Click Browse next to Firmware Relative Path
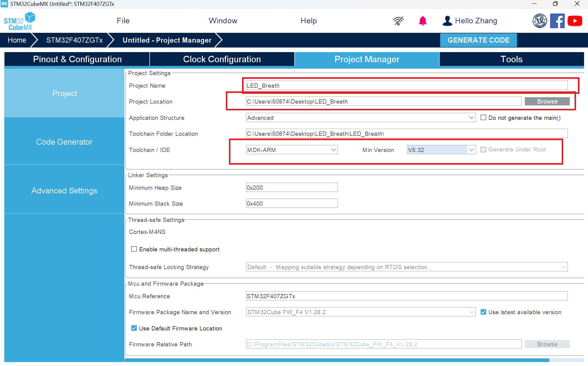 (547, 344)
